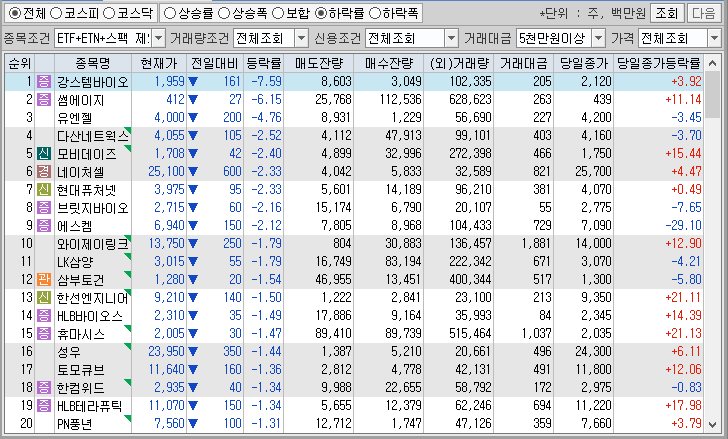Click the 증 badge beside 썸에이지
Viewport: 728px width, 439px height.
point(44,99)
